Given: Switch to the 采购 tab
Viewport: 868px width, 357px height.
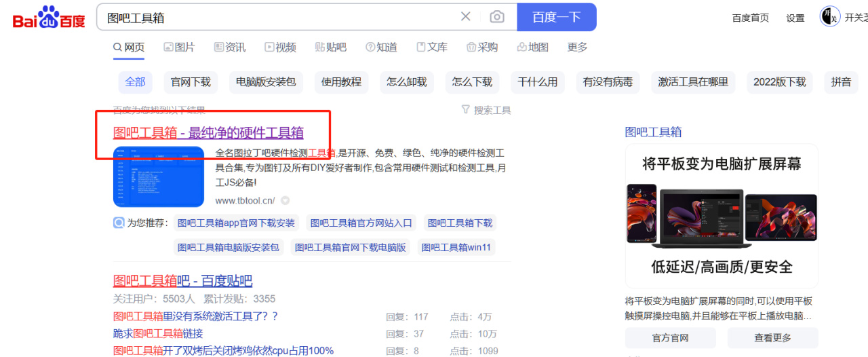Looking at the screenshot, I should 482,47.
